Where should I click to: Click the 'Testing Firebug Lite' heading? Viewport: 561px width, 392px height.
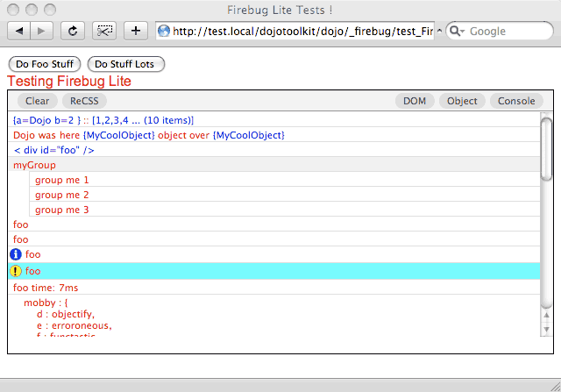click(x=69, y=82)
